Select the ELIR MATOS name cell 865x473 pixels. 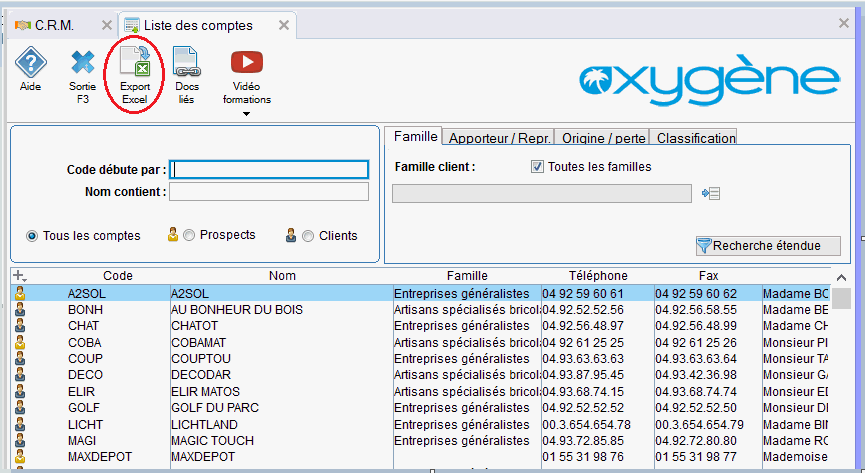[205, 392]
